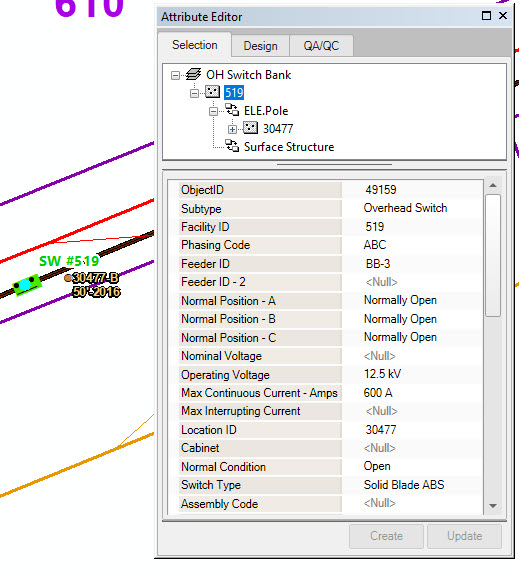Click the scroll down arrow in attribute list
Viewport: 519px width, 571px height.
493,506
